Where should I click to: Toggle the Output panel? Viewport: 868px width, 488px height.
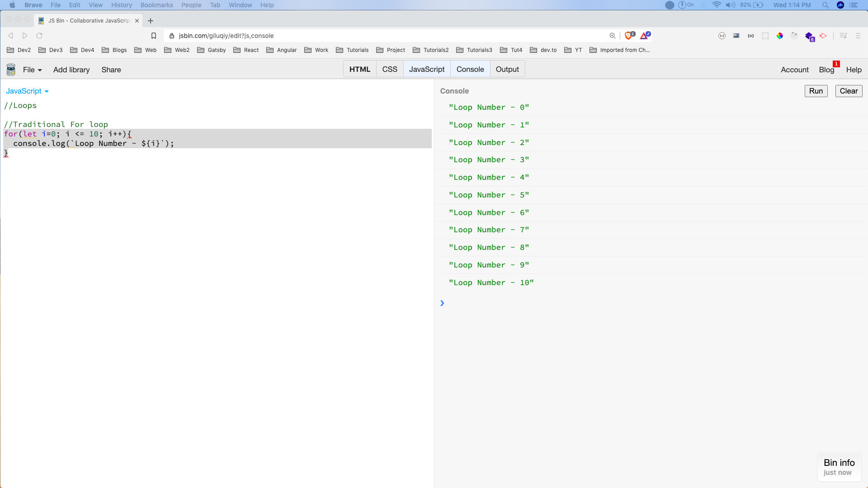pos(507,69)
